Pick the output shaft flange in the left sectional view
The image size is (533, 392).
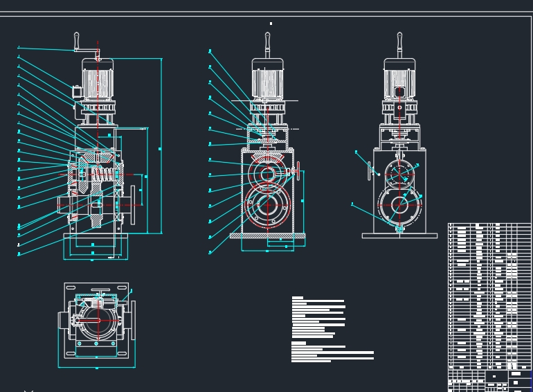tap(133, 205)
